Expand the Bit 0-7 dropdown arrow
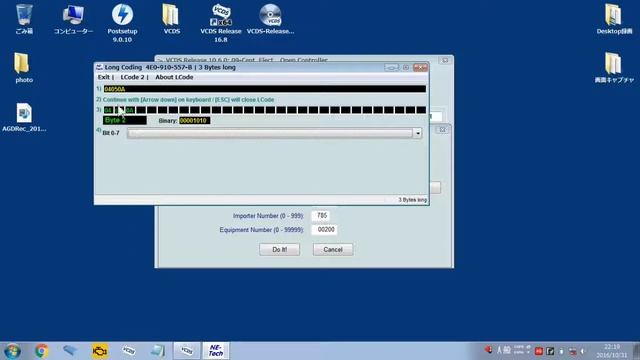 tap(417, 133)
